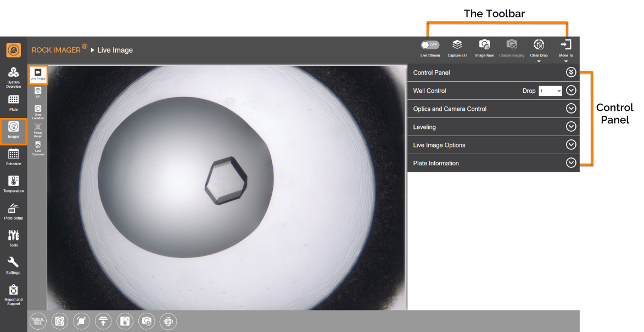Click the Image Now camera icon
The image size is (644, 332).
point(484,45)
